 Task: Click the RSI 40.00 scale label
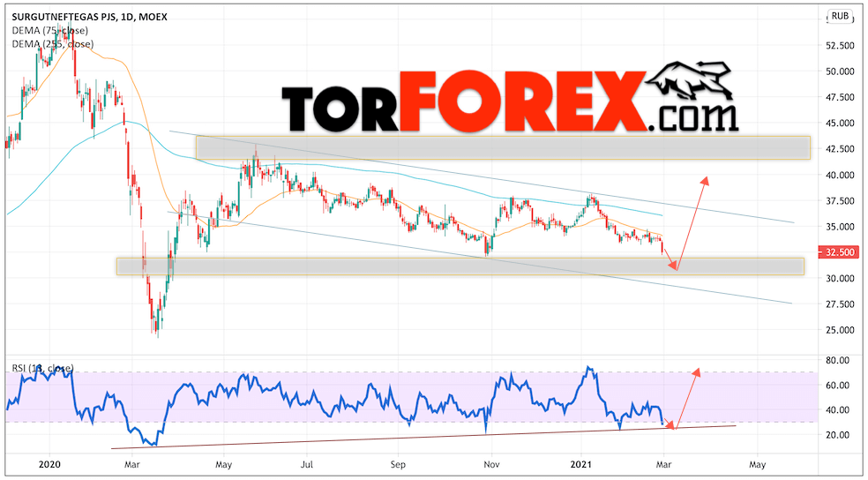click(x=837, y=410)
